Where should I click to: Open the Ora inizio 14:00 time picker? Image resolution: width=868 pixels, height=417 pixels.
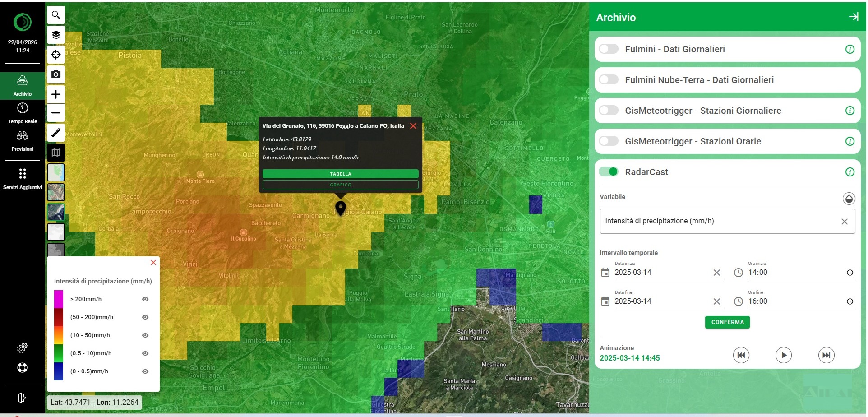point(850,273)
